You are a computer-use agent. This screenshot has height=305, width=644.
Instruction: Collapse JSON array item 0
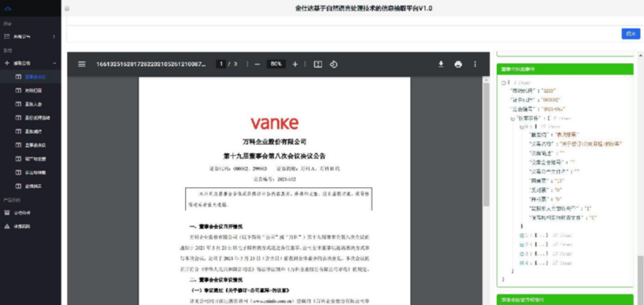[522, 127]
